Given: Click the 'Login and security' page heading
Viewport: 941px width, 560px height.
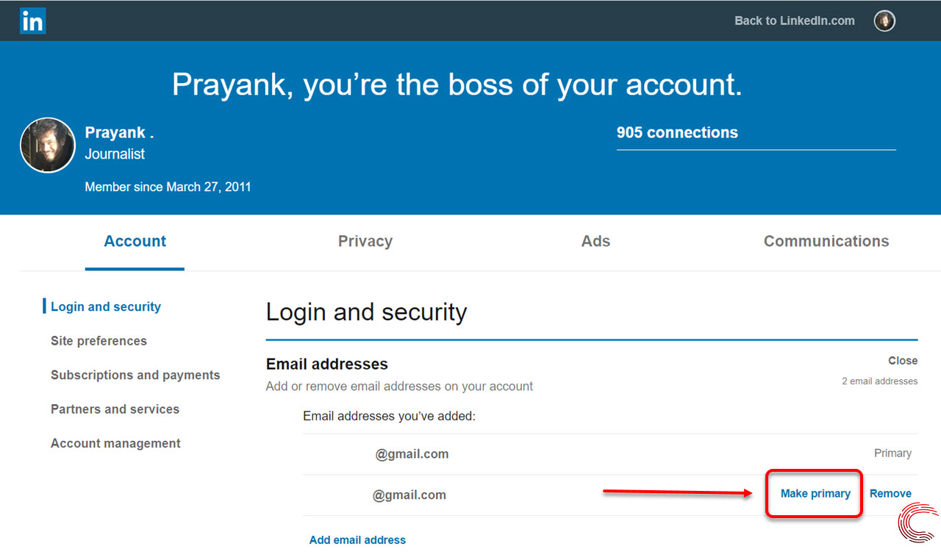Looking at the screenshot, I should point(366,312).
